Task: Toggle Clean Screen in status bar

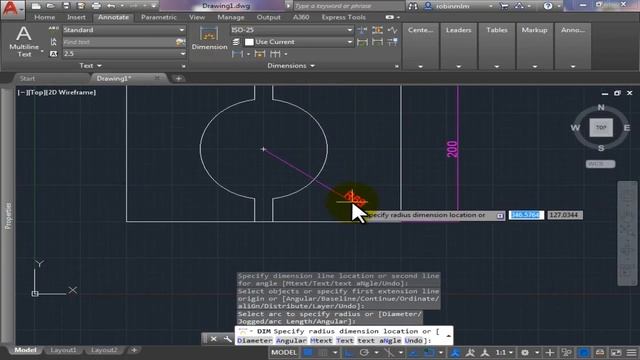Action: click(616, 352)
